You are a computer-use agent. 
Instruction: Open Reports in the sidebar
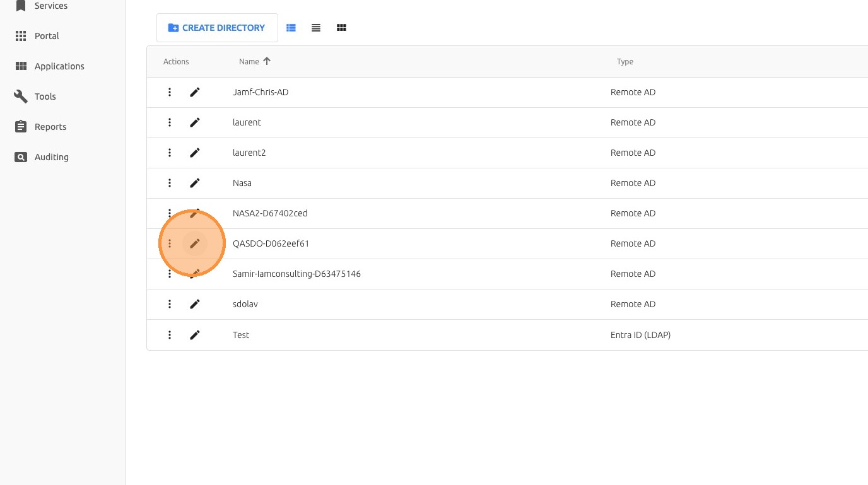[x=50, y=127]
